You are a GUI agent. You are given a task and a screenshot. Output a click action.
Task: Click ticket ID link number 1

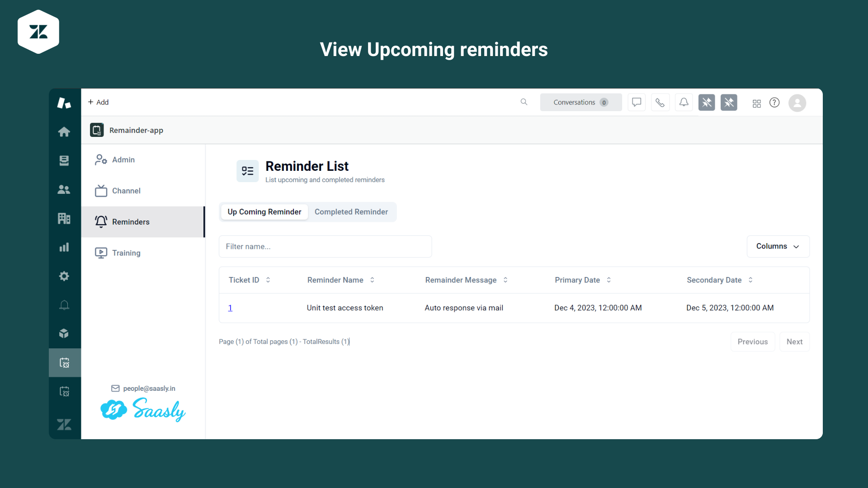230,307
